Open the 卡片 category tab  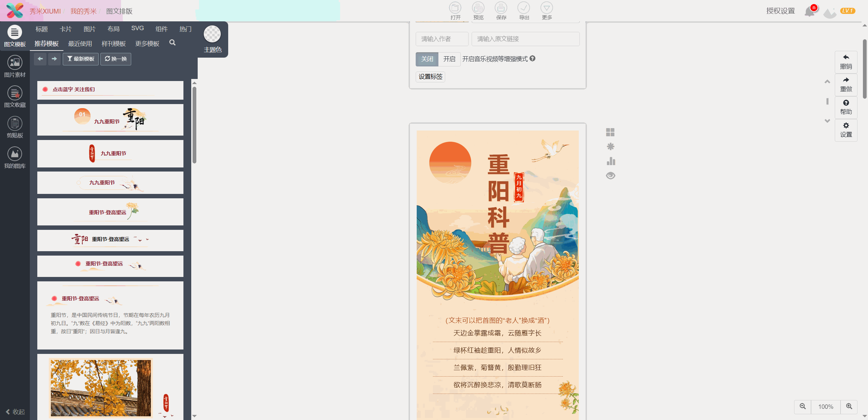[x=65, y=29]
